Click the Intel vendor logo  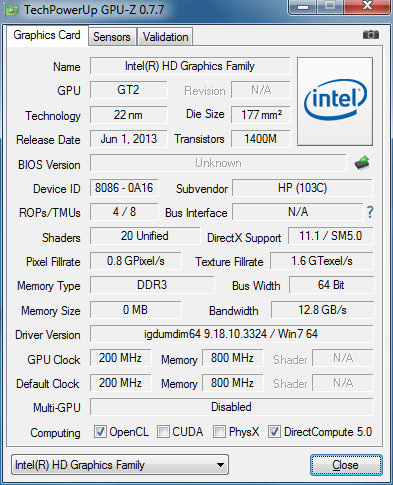(335, 101)
